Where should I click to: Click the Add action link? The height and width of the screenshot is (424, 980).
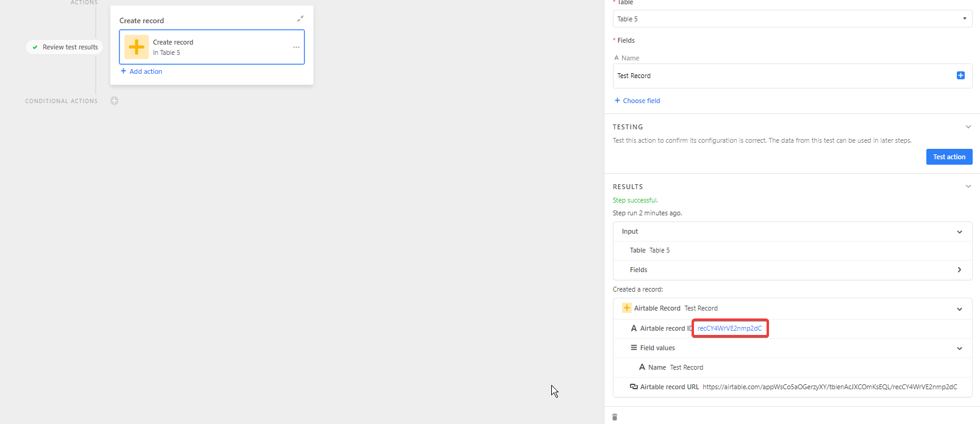[141, 71]
